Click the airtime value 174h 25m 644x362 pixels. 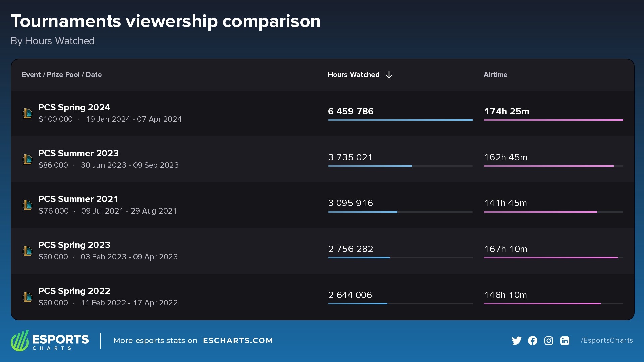tap(506, 111)
